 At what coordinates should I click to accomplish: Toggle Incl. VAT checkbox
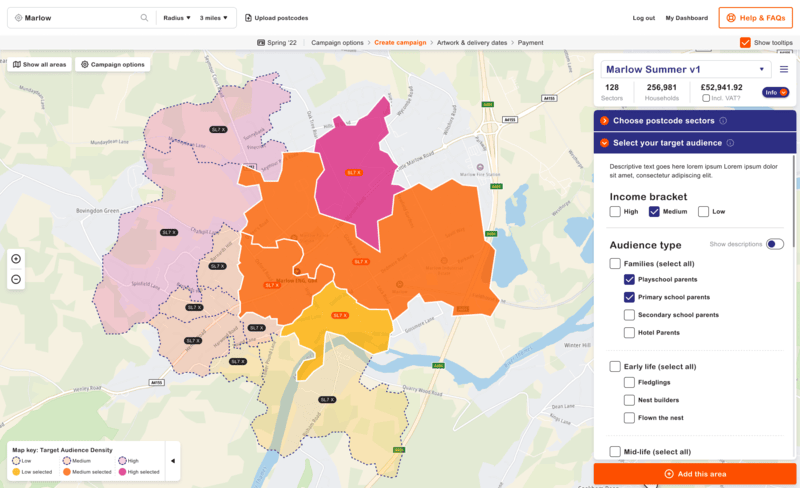[x=706, y=98]
